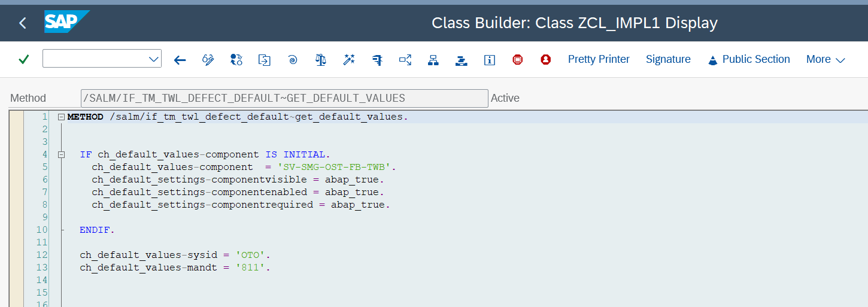
Task: Click the blue left-arrow back icon in toolbar
Action: [180, 60]
